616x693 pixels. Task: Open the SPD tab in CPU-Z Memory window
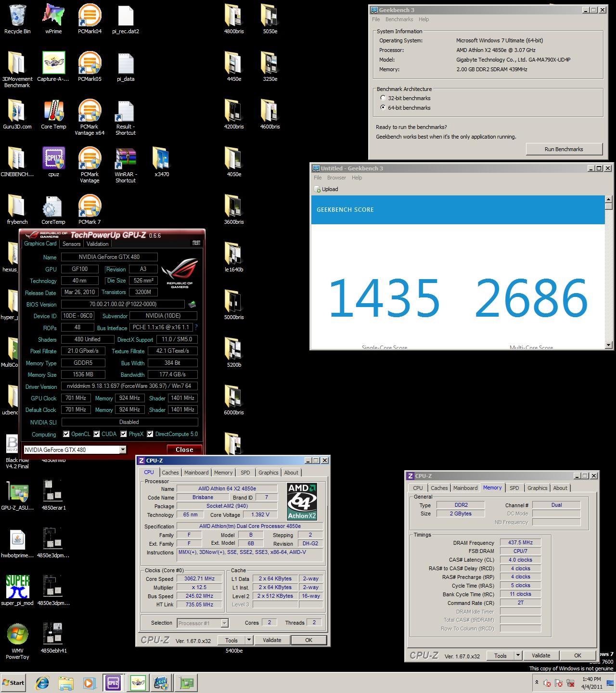[514, 488]
